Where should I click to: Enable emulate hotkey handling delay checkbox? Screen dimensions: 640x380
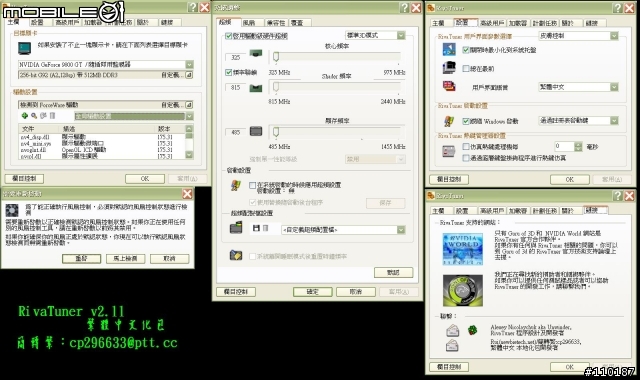466,146
